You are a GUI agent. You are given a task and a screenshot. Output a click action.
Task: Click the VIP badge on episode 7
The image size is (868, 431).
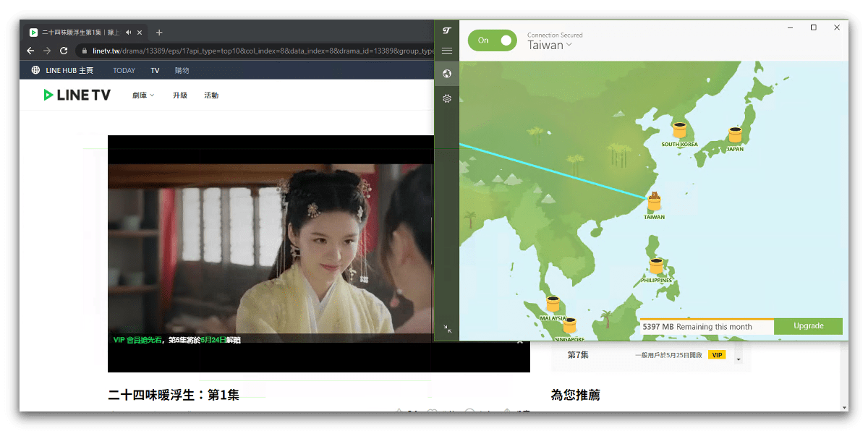(x=717, y=355)
